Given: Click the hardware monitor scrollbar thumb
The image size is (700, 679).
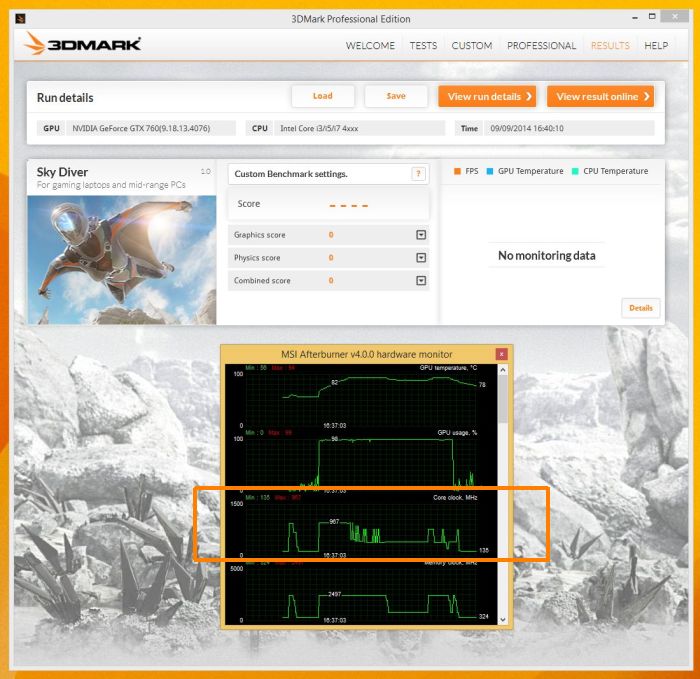Looking at the screenshot, I should 503,399.
